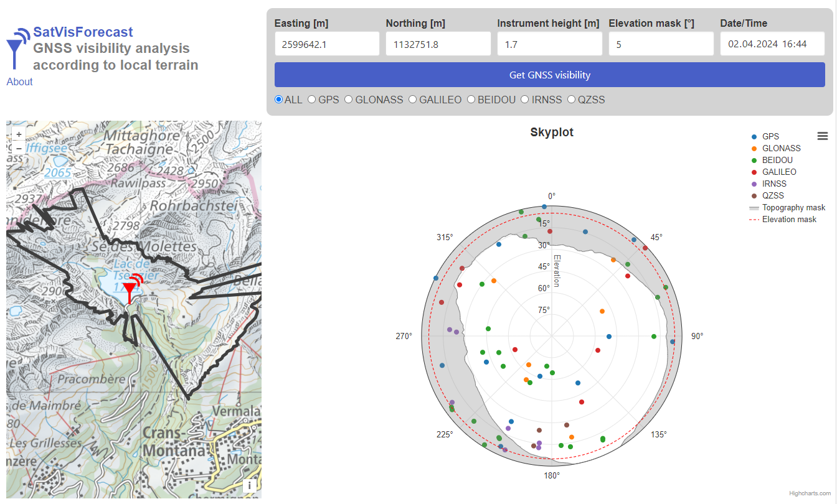
Task: Toggle GLONASS series in the legend
Action: coord(776,148)
